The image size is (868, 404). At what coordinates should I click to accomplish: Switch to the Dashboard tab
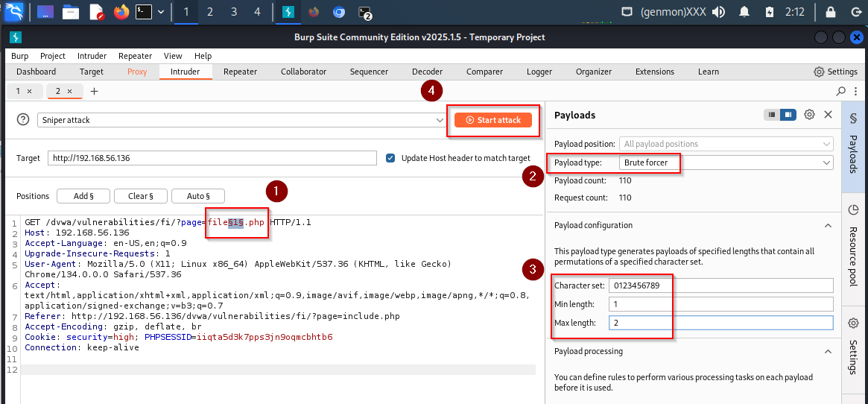point(36,72)
